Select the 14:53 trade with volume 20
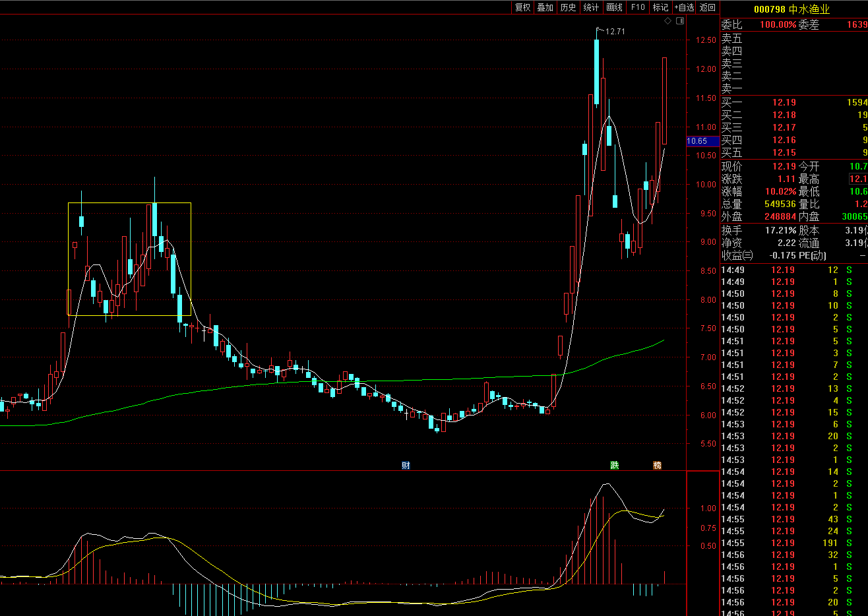Image resolution: width=868 pixels, height=616 pixels. pos(794,436)
